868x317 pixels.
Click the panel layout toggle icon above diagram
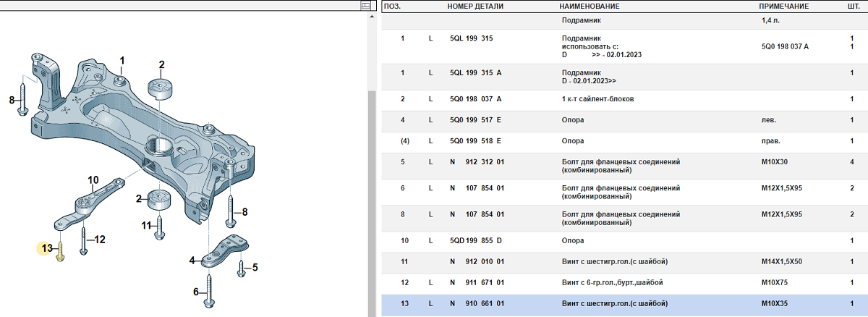click(365, 6)
